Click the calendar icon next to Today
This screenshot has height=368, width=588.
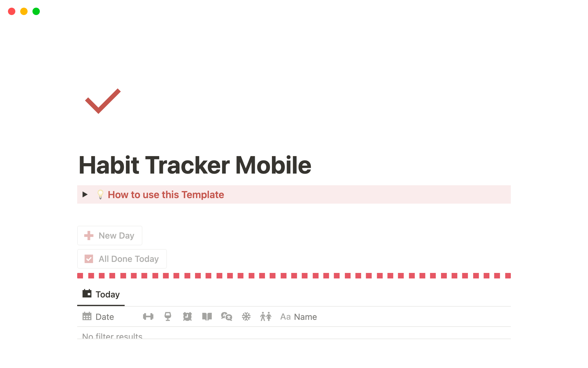click(x=87, y=294)
